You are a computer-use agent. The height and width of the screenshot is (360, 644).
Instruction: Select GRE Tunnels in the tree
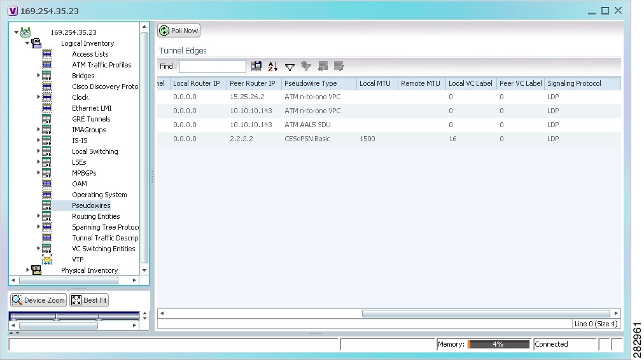91,119
